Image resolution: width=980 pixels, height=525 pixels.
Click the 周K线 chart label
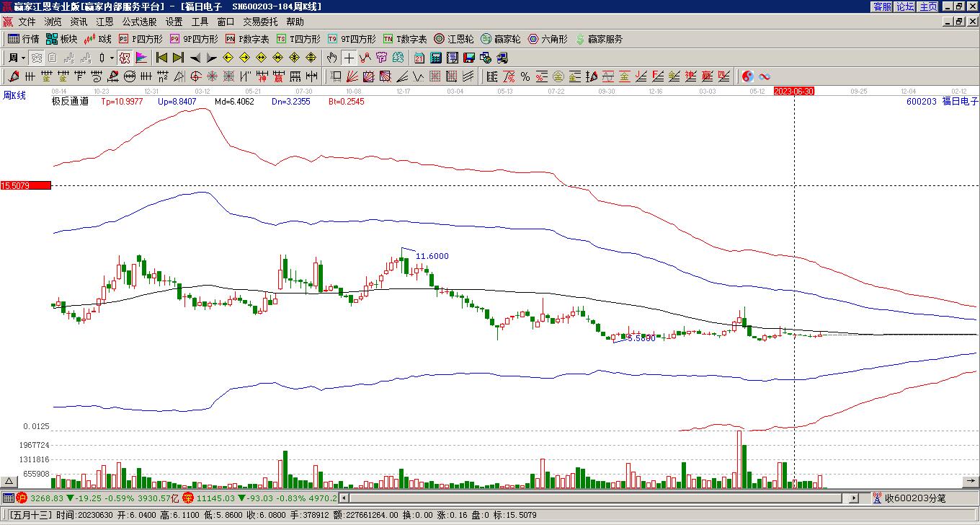pyautogui.click(x=14, y=95)
